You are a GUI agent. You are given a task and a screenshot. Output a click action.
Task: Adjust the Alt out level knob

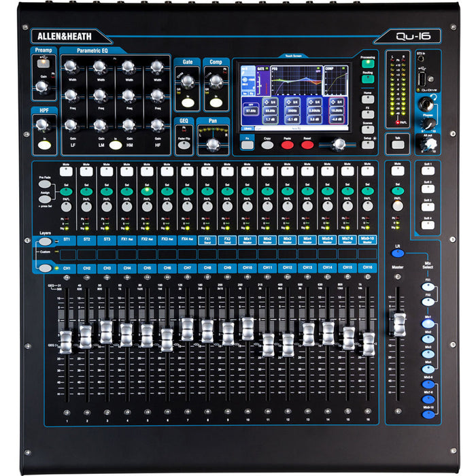(429, 144)
